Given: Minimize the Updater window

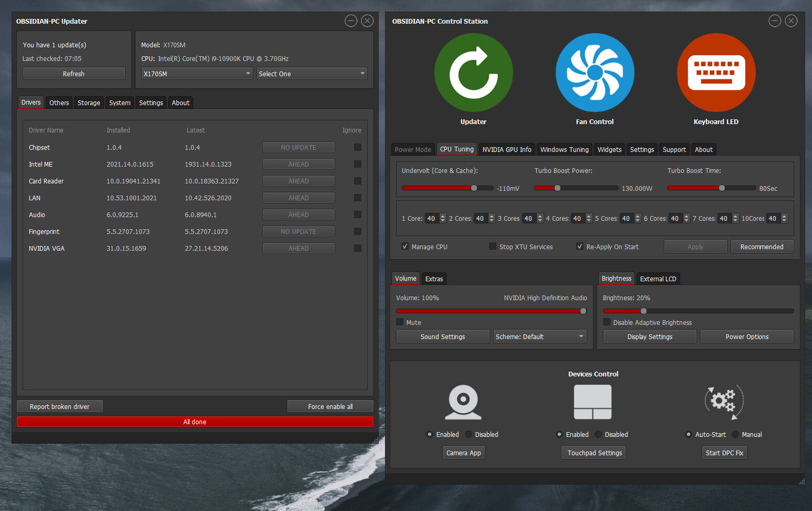Looking at the screenshot, I should click(351, 21).
